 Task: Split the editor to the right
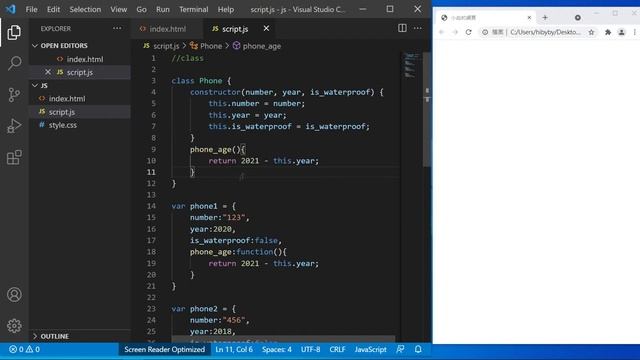pyautogui.click(x=402, y=28)
